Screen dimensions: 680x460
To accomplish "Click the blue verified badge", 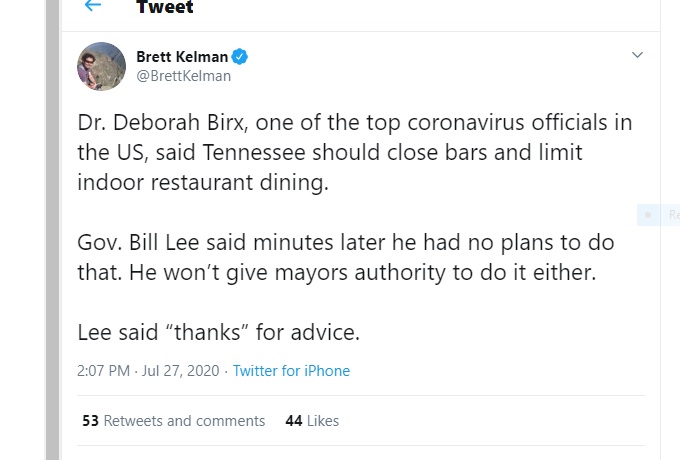I will click(x=241, y=56).
